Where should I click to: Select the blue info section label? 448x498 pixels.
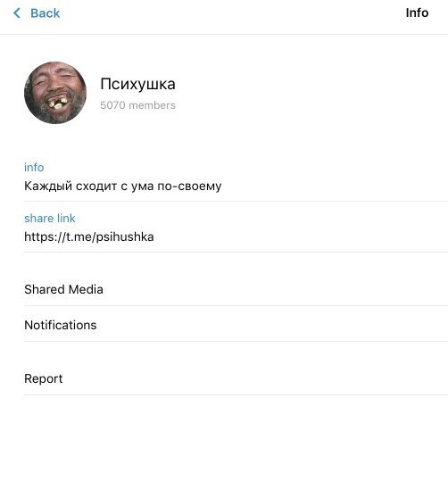[x=34, y=168]
